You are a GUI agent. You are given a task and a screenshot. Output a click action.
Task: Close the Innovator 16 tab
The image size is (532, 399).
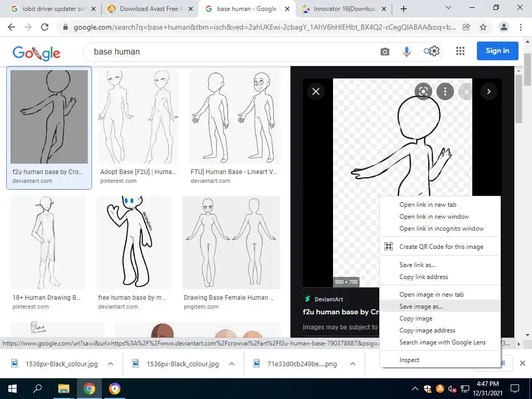click(x=384, y=9)
